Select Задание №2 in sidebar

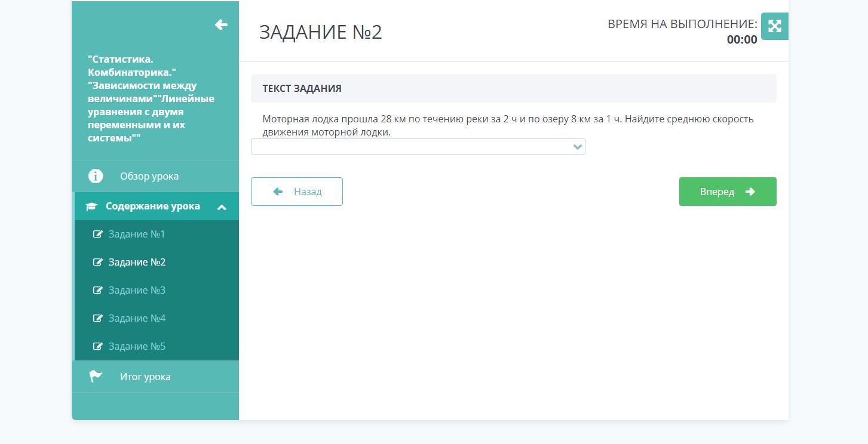(137, 262)
